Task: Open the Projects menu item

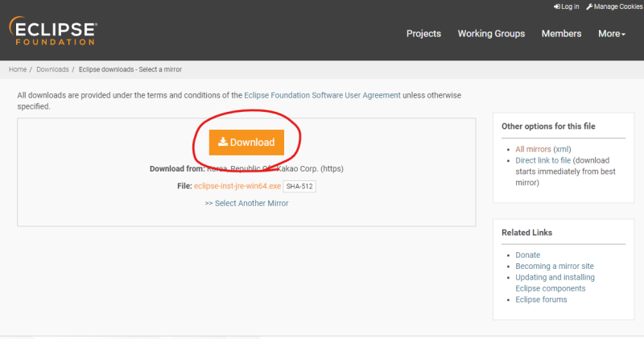Action: click(423, 34)
